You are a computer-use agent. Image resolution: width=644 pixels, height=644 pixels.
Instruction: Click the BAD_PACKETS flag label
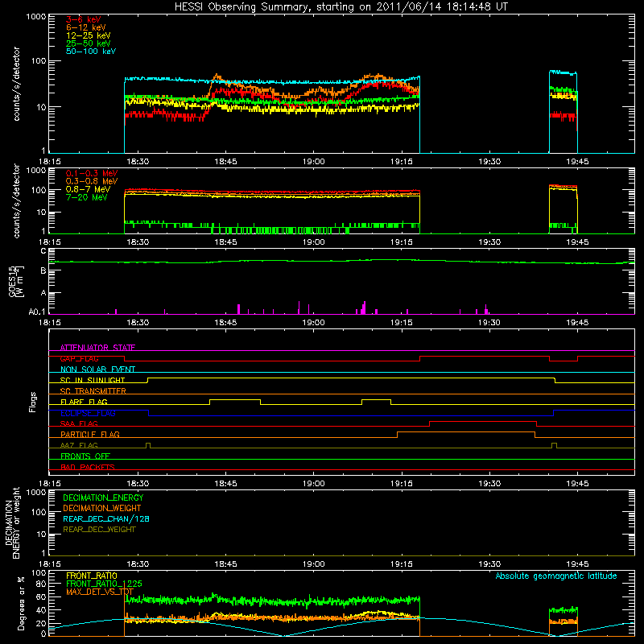pyautogui.click(x=88, y=467)
